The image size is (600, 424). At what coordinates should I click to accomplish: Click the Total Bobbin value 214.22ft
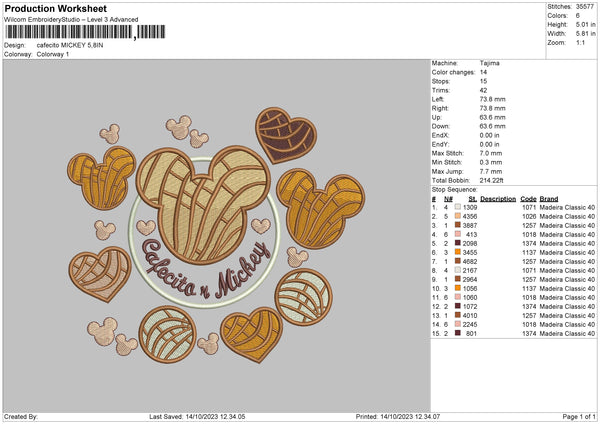tap(492, 180)
